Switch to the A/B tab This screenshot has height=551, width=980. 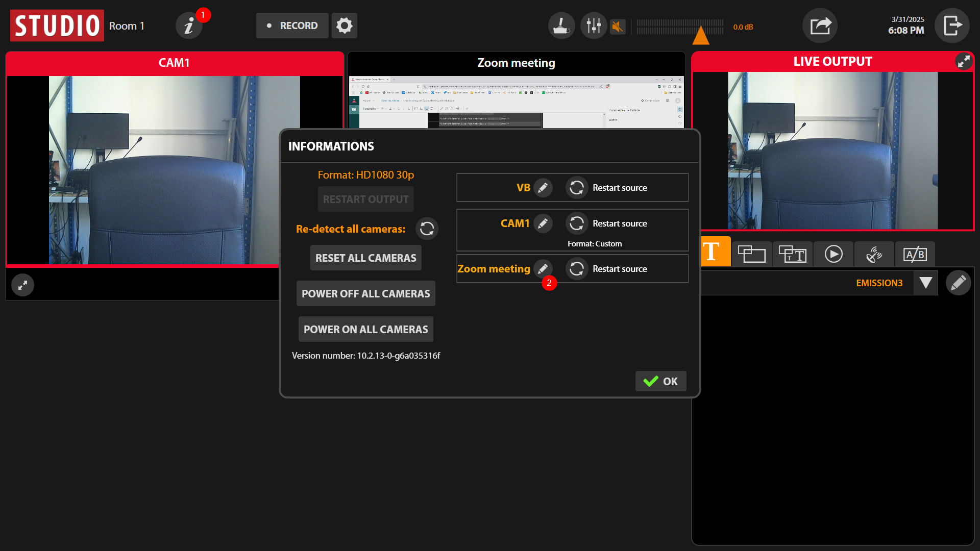(x=915, y=254)
